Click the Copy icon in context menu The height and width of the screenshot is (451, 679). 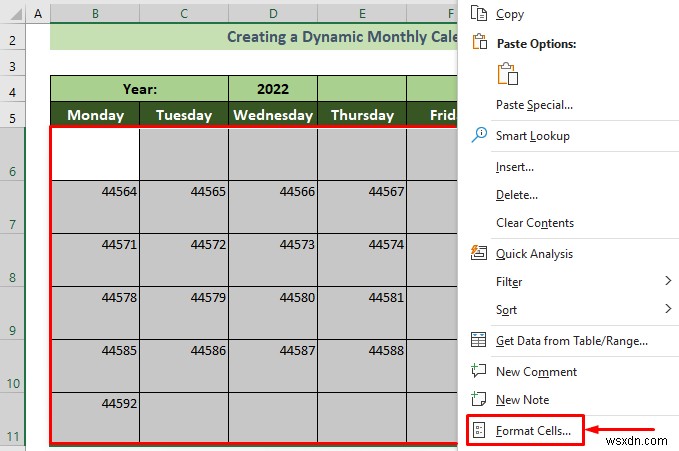point(479,14)
